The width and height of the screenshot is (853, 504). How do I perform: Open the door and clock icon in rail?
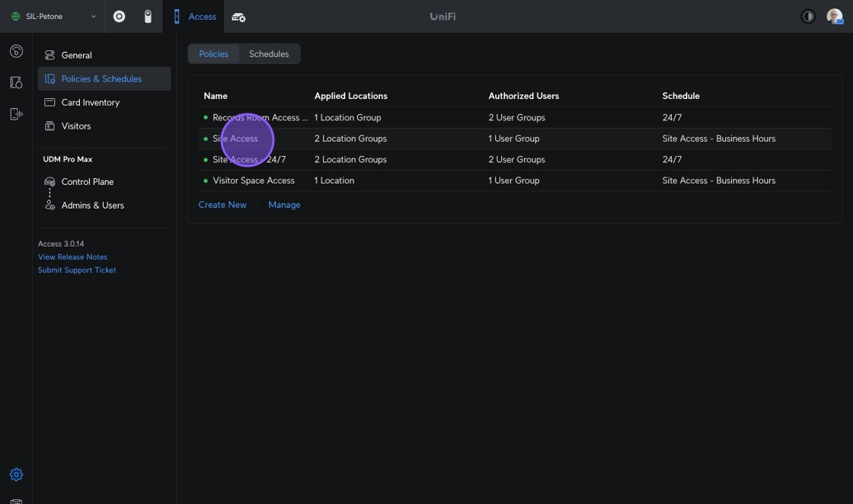(x=16, y=83)
